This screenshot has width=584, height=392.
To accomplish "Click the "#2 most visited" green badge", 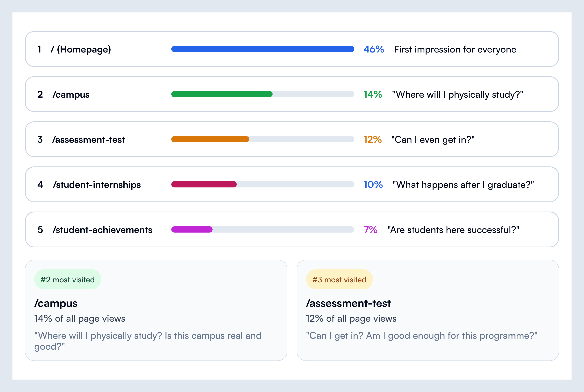I will tap(68, 279).
